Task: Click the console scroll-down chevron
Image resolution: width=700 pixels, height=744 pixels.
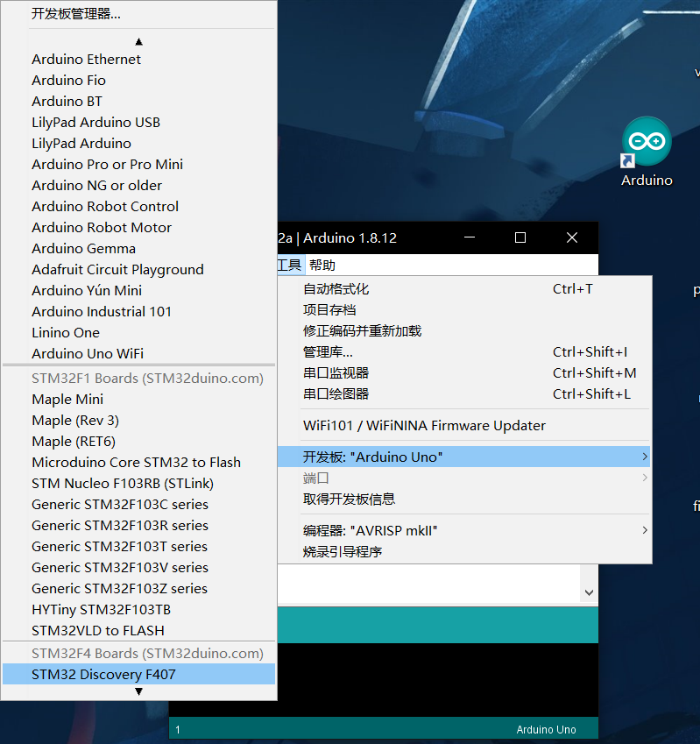Action: (x=589, y=592)
